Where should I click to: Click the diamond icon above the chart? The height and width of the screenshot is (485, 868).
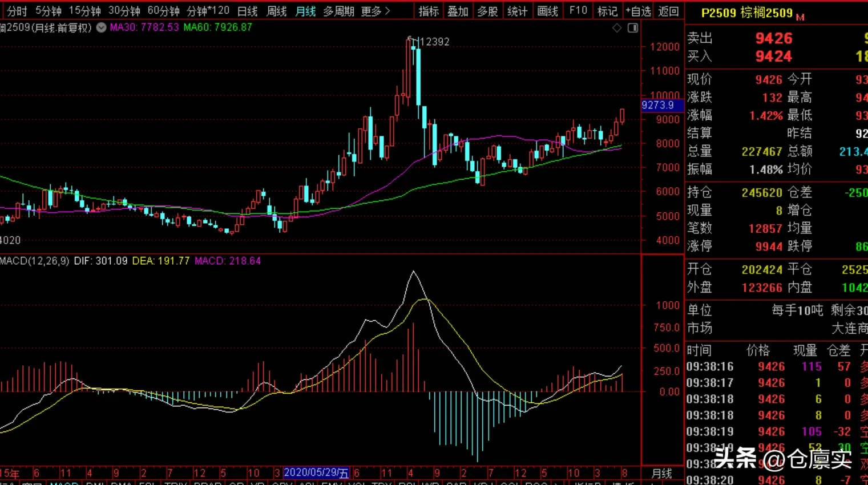[617, 28]
